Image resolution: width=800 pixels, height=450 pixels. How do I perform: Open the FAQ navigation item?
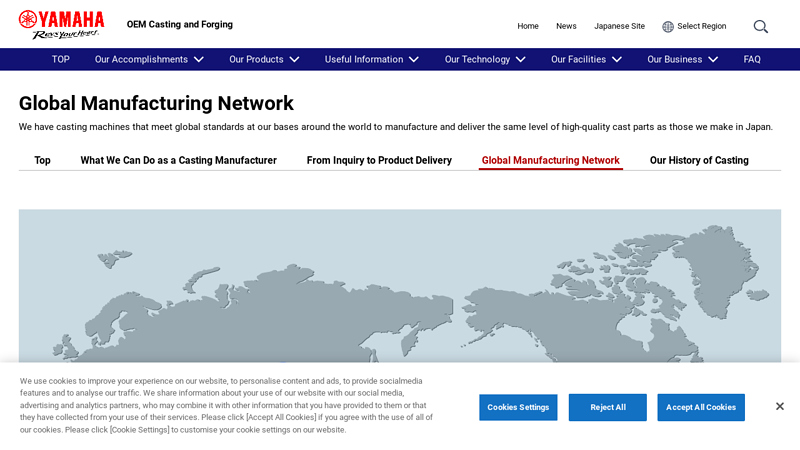pos(752,60)
